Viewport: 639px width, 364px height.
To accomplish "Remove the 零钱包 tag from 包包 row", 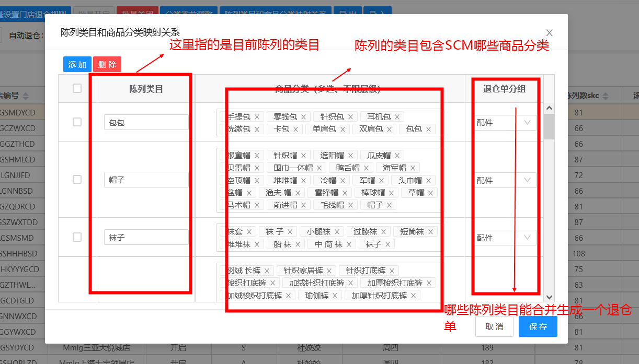I will click(x=303, y=117).
